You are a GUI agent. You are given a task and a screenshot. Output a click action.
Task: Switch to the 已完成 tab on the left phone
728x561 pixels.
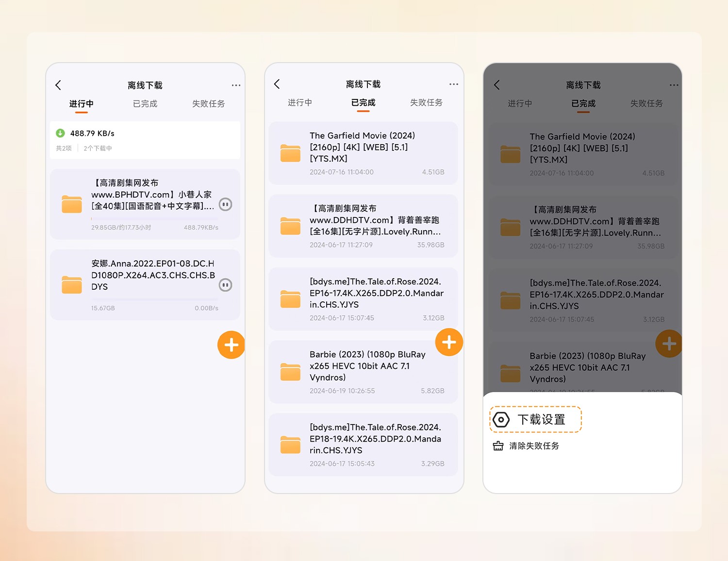(x=145, y=104)
